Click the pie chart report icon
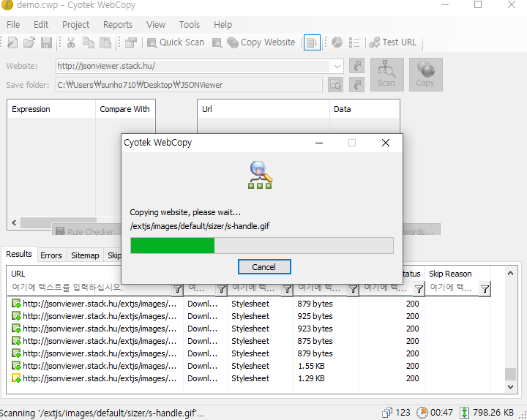Viewport: 527px width, 420px height. click(337, 42)
